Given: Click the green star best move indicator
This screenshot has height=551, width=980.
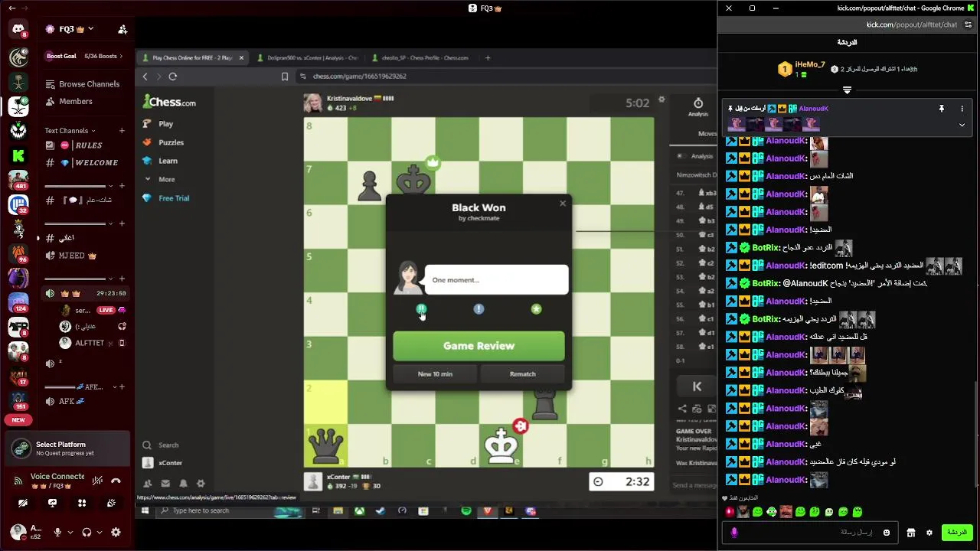Looking at the screenshot, I should (x=536, y=309).
